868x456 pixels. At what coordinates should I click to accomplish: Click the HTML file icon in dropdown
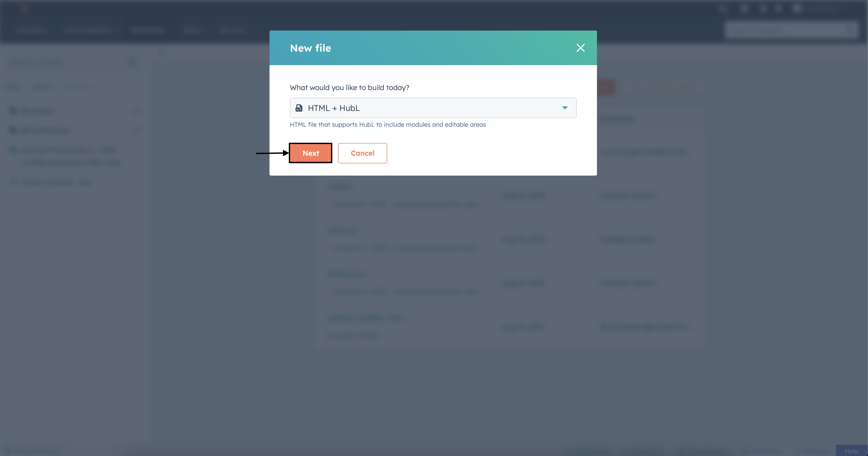click(298, 108)
